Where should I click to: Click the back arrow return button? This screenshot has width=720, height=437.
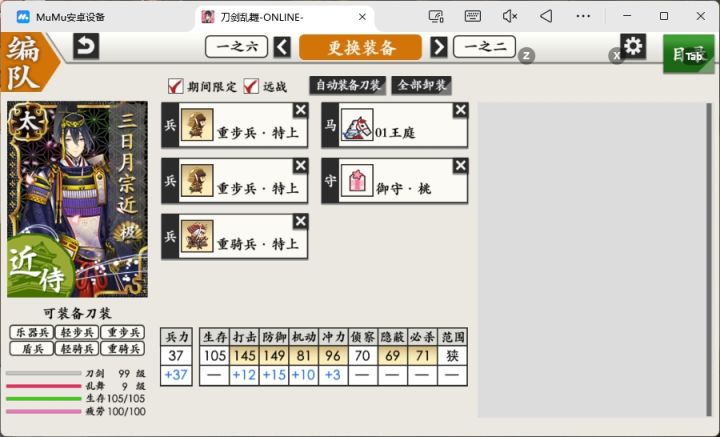(x=86, y=46)
